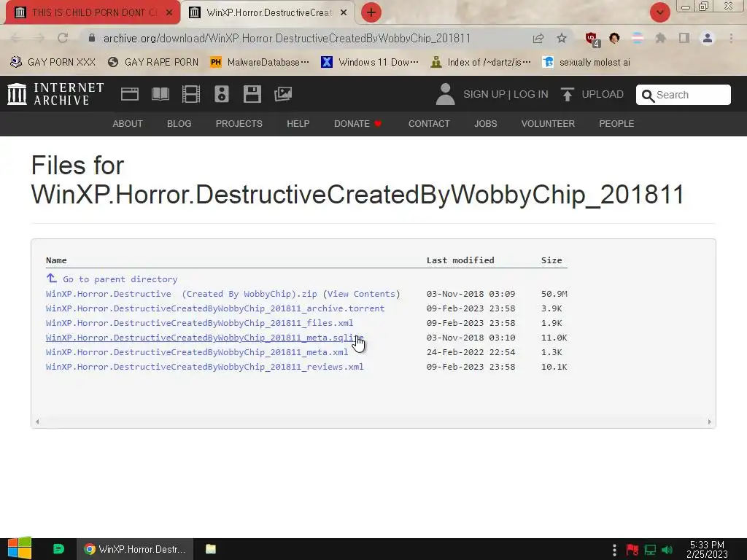Open the Chrome profile icon
Image resolution: width=747 pixels, height=560 pixels.
708,38
